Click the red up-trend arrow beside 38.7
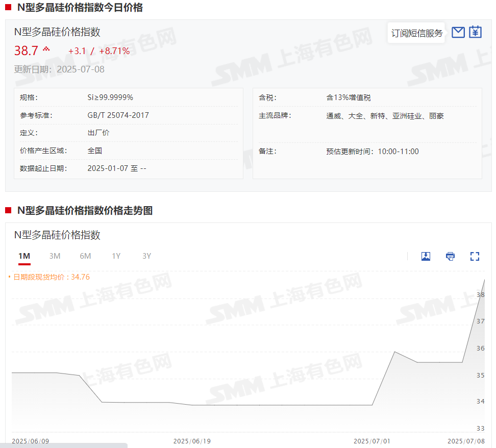The height and width of the screenshot is (448, 496). [x=46, y=49]
